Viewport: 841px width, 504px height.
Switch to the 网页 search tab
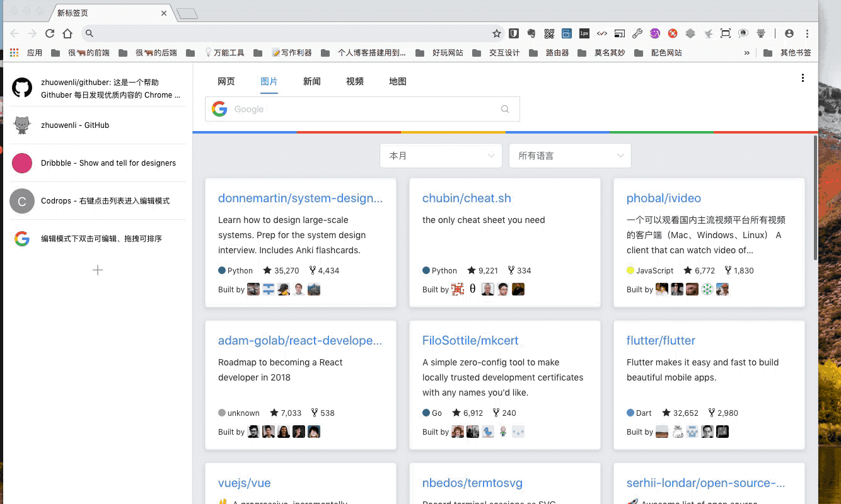coord(226,81)
